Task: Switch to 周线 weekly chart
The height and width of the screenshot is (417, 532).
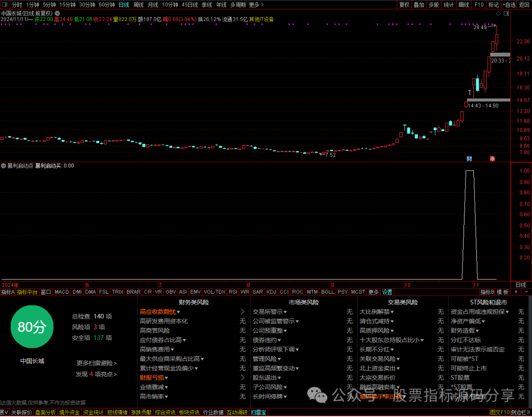Action: [x=138, y=5]
